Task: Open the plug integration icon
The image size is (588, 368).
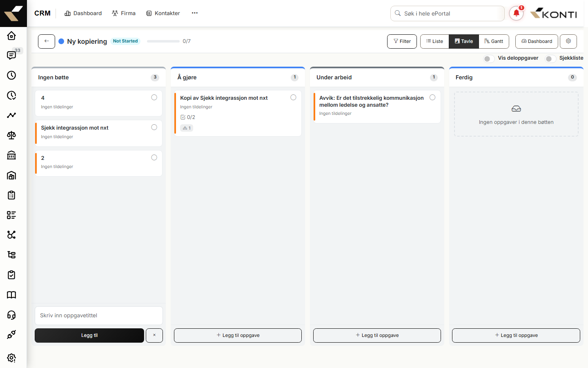Action: click(11, 334)
